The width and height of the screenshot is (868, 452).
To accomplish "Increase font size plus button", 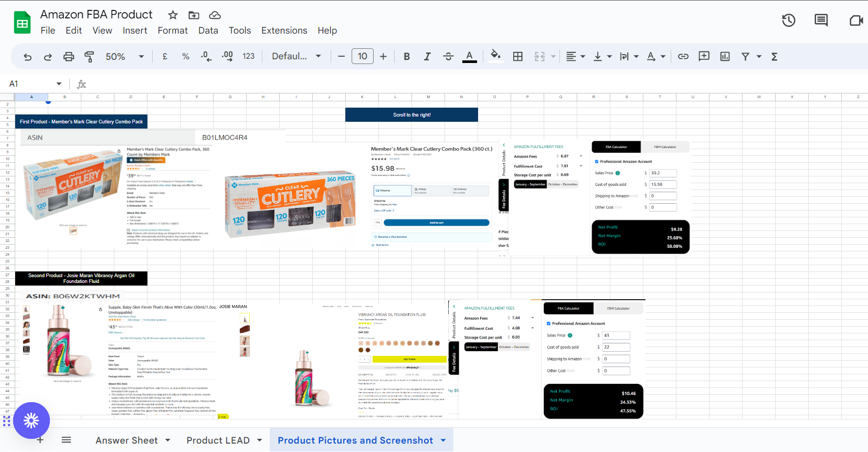I will coord(383,56).
